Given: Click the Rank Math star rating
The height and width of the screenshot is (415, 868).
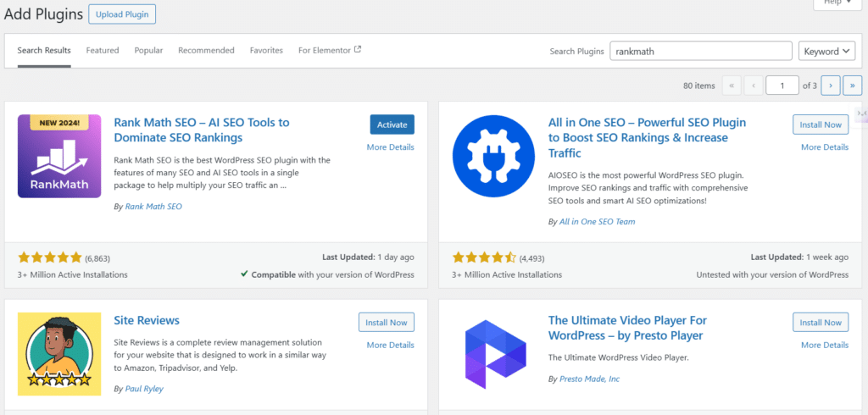Looking at the screenshot, I should pyautogui.click(x=50, y=257).
